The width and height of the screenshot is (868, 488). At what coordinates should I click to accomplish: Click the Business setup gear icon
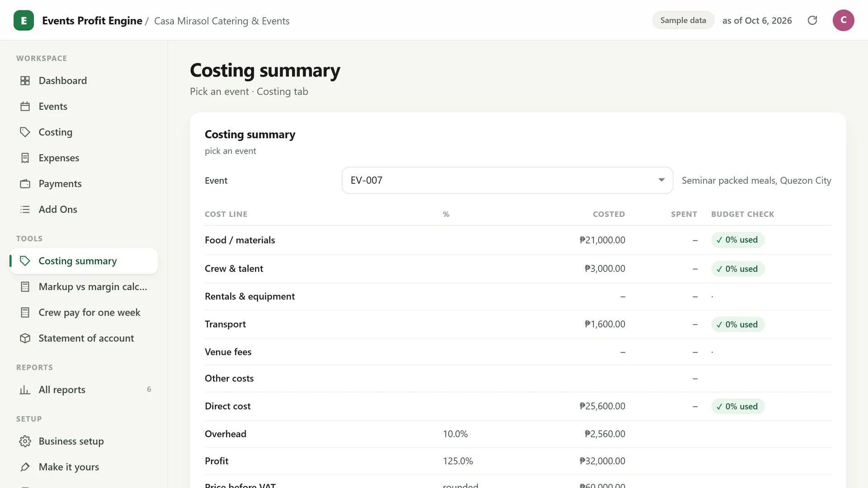point(25,441)
